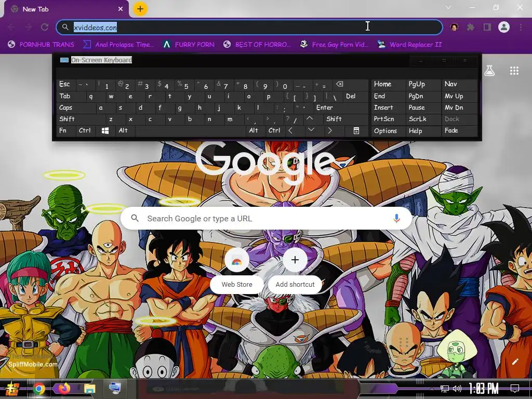
Task: Tap the Esc key on the keyboard
Action: point(66,85)
